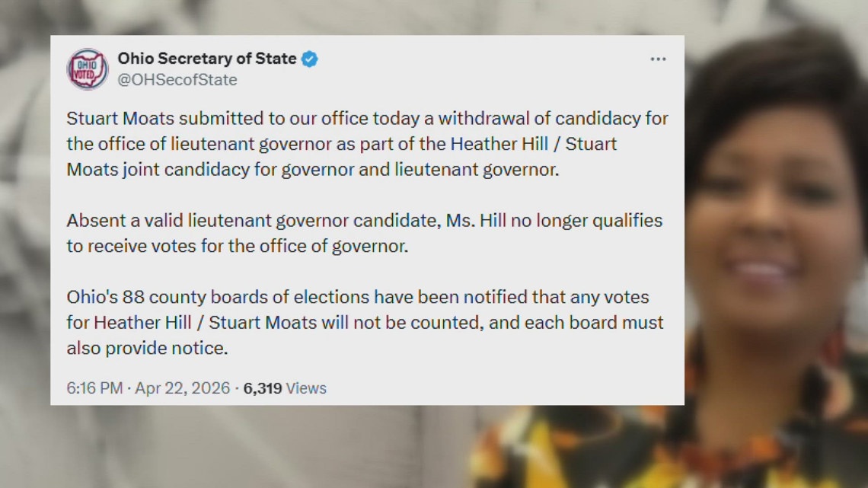Open the highlighted Heather Hill link
Image resolution: width=868 pixels, height=488 pixels.
tap(500, 143)
